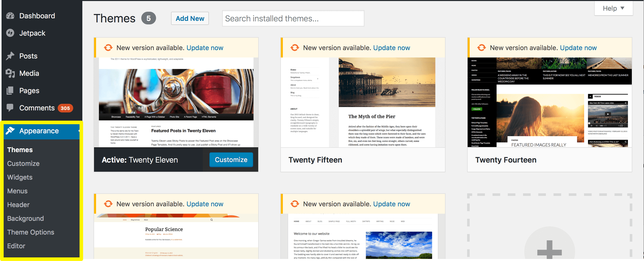
Task: Click the Dashboard gauge icon
Action: 10,16
